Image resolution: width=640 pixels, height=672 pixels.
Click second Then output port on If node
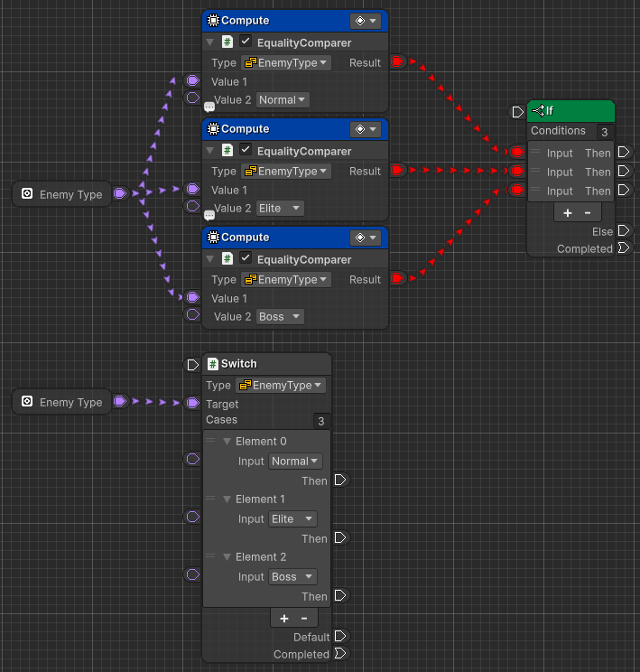pyautogui.click(x=624, y=171)
